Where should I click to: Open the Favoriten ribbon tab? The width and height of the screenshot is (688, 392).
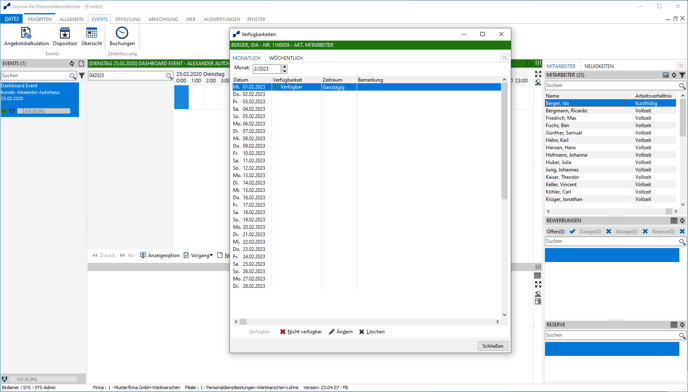(x=39, y=19)
